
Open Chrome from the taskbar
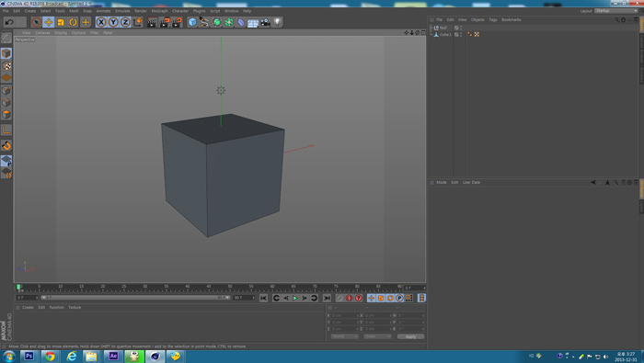[x=50, y=356]
